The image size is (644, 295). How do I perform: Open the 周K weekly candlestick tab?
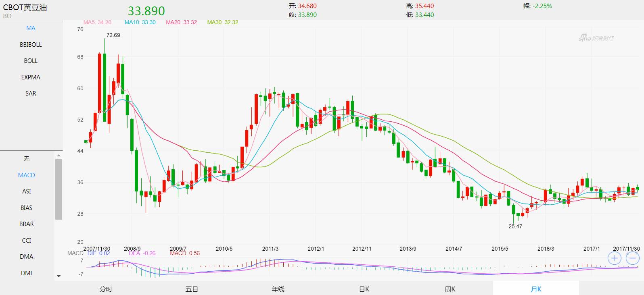[x=450, y=289]
